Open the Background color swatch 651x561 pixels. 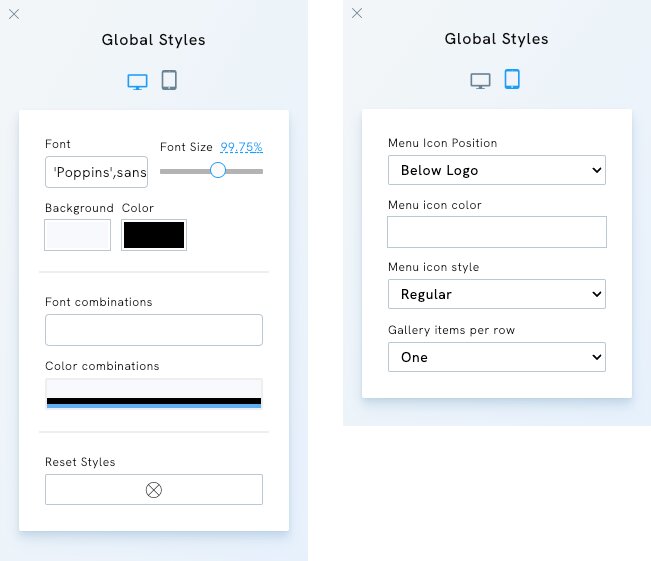coord(78,235)
